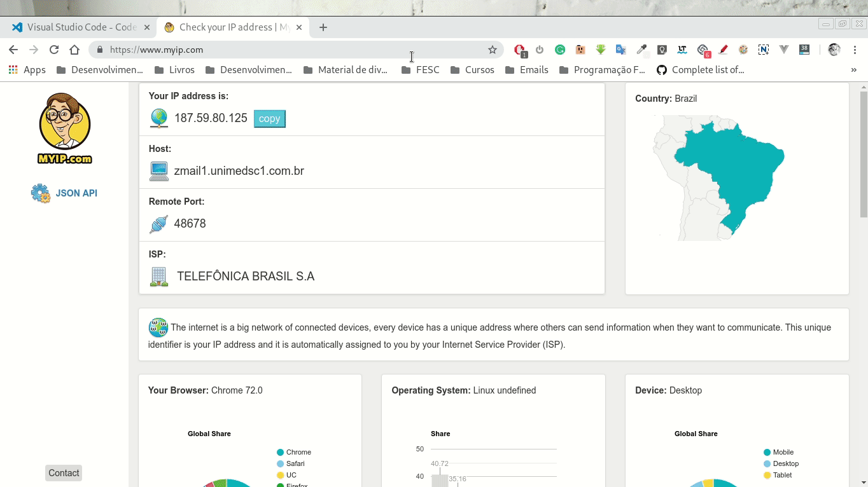
Task: Open the Apps grid shortcut
Action: (27, 70)
